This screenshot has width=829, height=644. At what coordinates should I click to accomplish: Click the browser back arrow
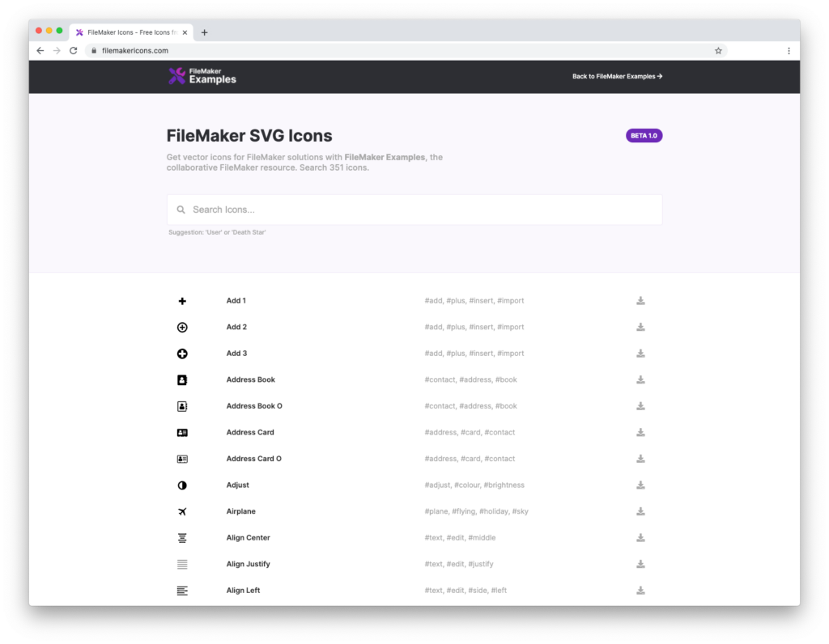pyautogui.click(x=40, y=51)
